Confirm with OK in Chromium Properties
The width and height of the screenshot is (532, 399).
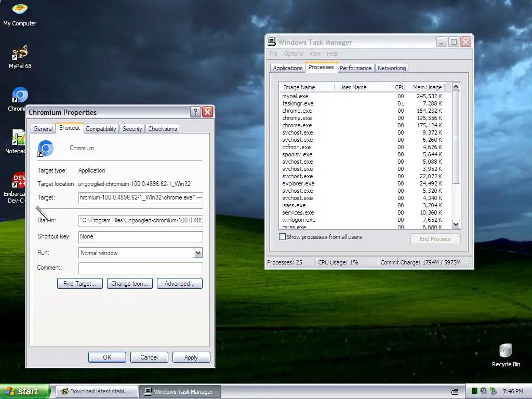click(107, 357)
